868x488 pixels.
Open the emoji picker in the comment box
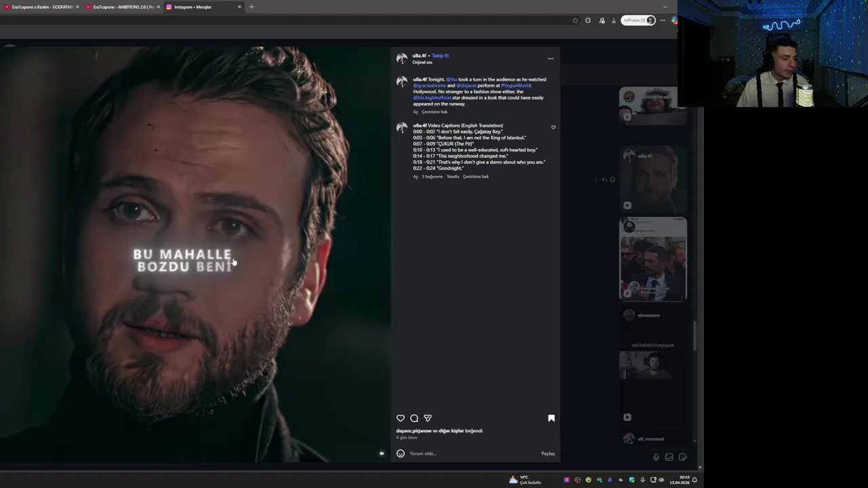[x=400, y=453]
